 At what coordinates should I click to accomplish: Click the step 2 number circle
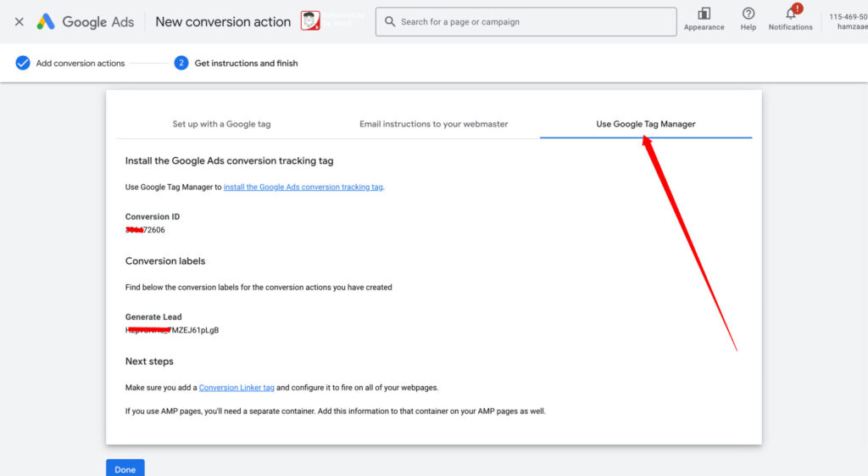181,63
